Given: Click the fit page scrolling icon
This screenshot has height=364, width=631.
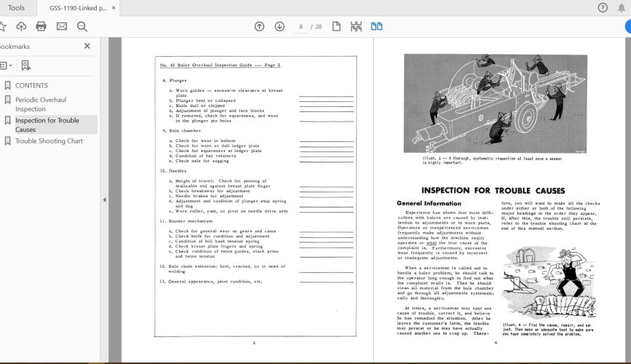Looking at the screenshot, I should pos(356,26).
